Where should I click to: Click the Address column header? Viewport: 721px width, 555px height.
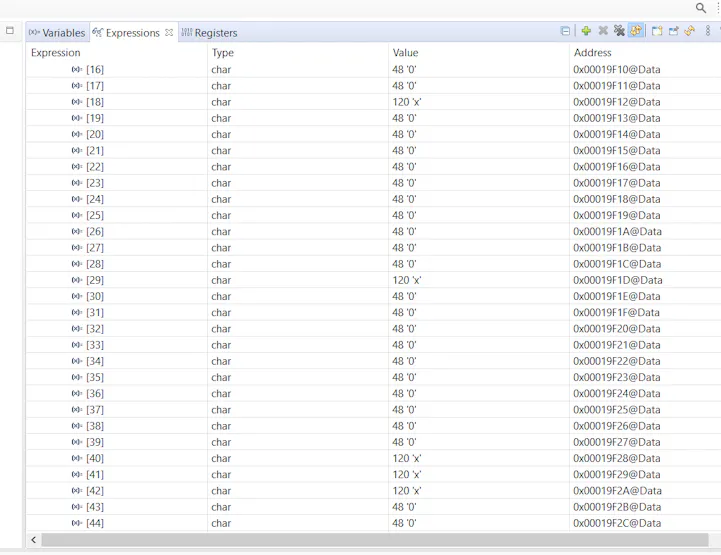[x=592, y=52]
